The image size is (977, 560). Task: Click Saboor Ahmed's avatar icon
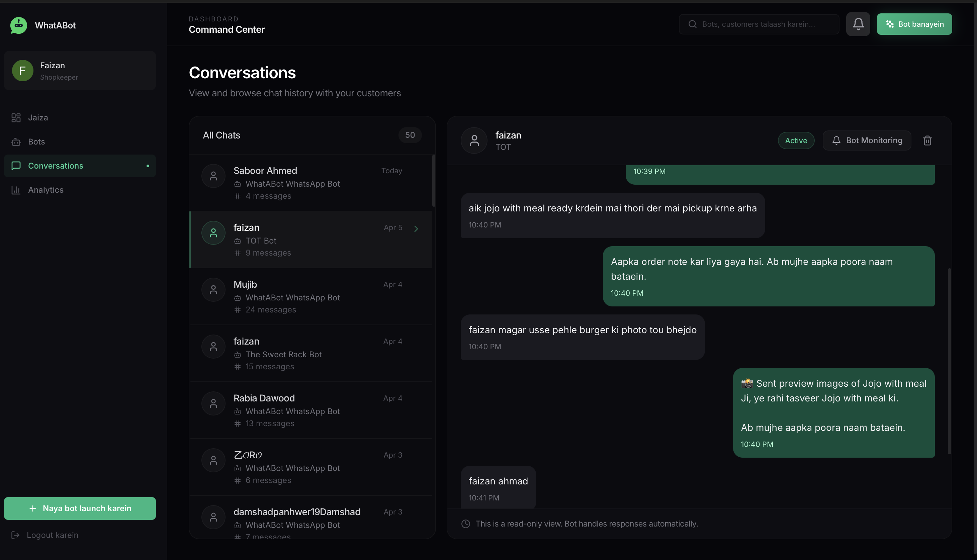(x=213, y=176)
